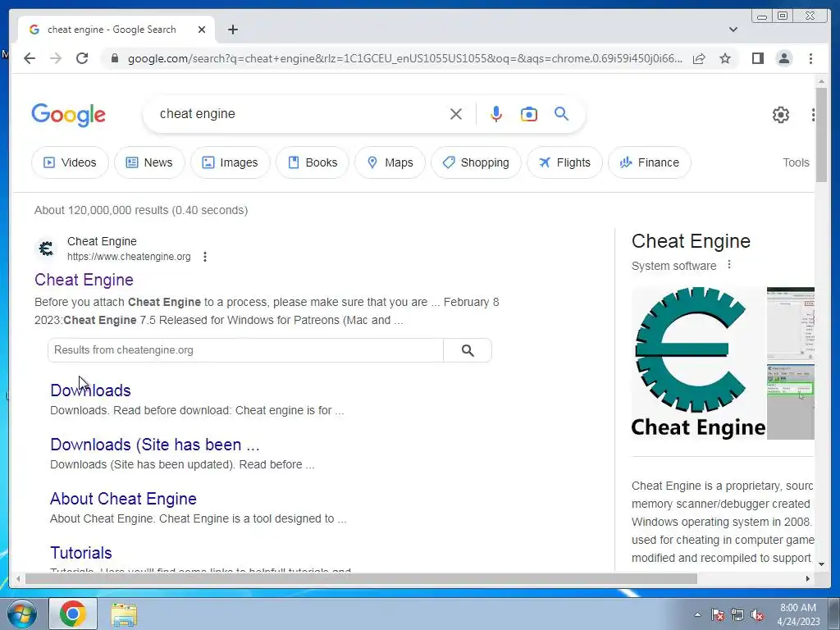The image size is (840, 630).
Task: Reload the current page
Action: click(x=82, y=58)
